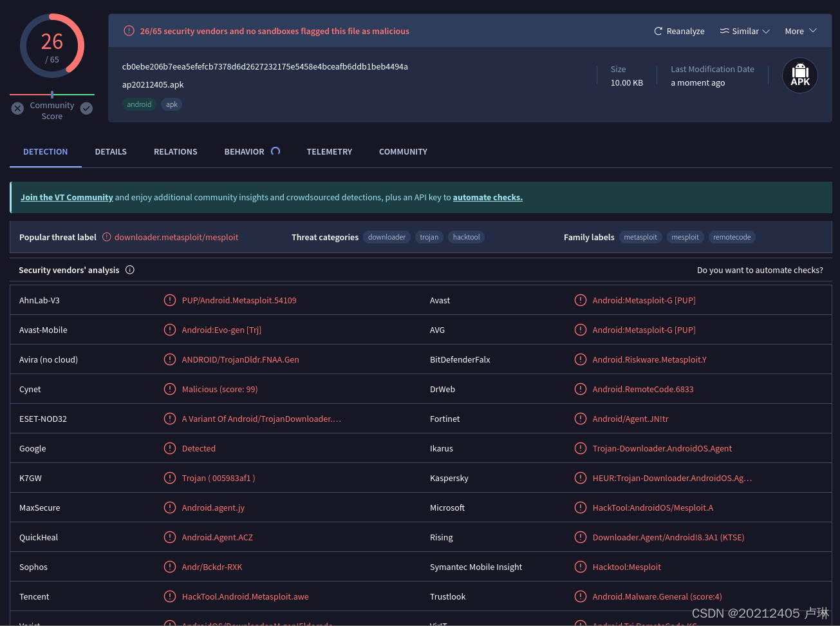840x626 pixels.
Task: Click the trojan threat category chip
Action: point(429,237)
